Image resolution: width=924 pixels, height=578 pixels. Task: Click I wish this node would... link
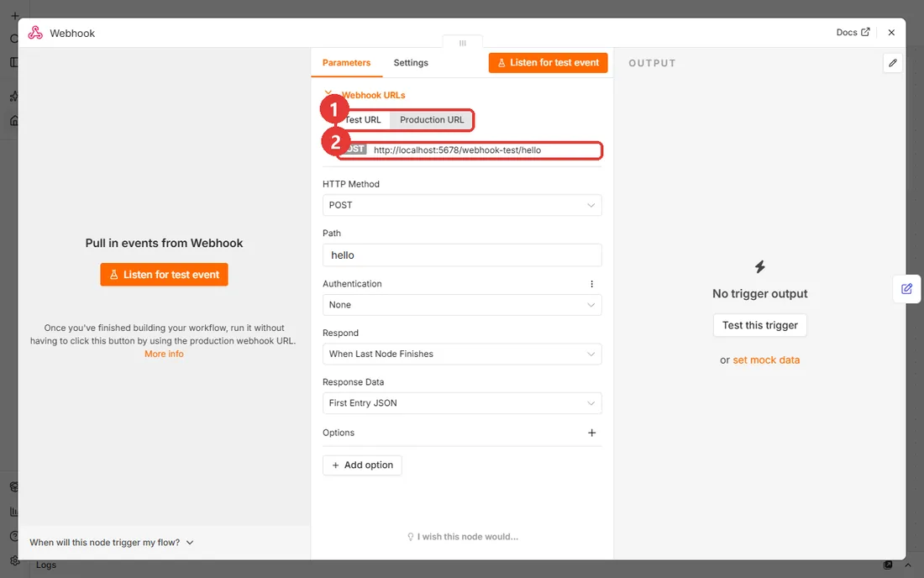[463, 537]
